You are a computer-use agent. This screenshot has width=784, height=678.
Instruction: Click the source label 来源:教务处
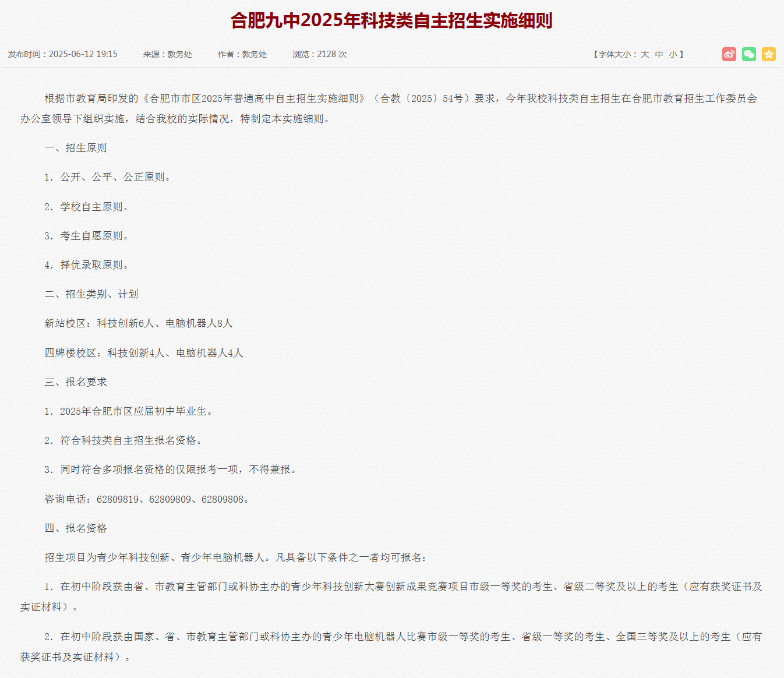point(168,54)
